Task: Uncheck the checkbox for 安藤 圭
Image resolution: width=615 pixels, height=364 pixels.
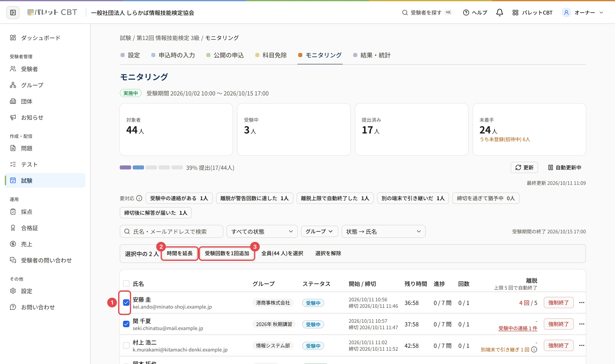Action: pos(126,303)
